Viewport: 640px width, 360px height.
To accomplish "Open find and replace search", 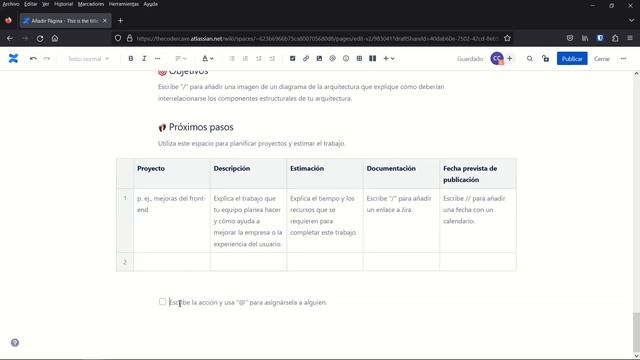I will coord(530,59).
